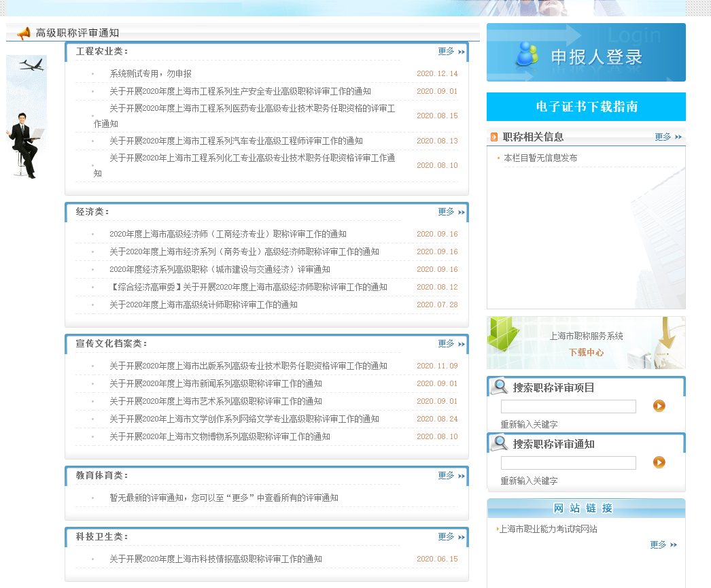Open 上海市职业能力考试院网站 link
Screen dimensions: 711x588
point(548,529)
